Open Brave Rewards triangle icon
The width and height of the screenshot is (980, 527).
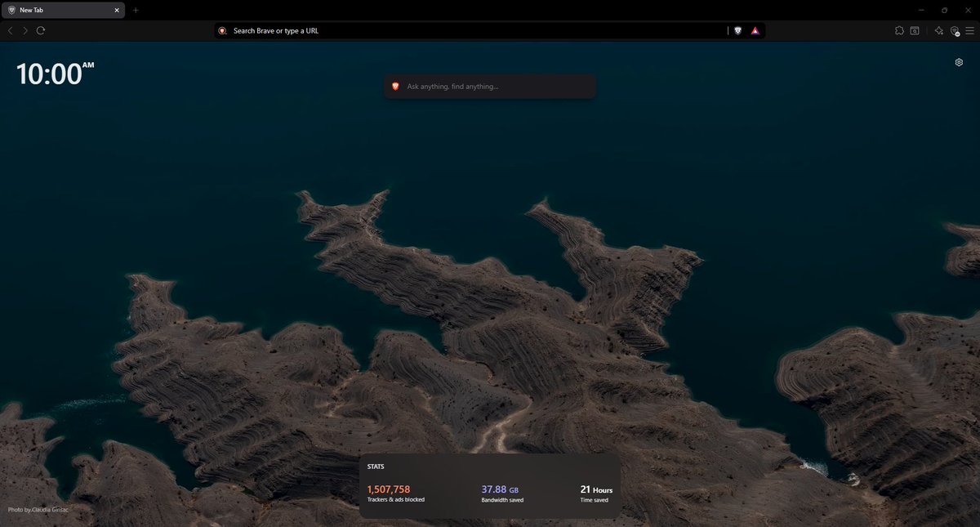tap(755, 30)
